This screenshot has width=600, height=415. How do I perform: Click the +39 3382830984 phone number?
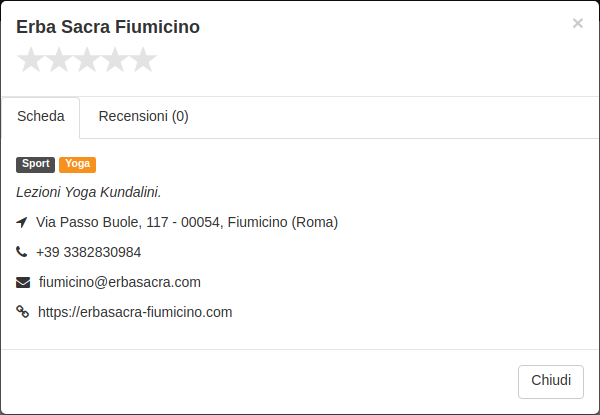pyautogui.click(x=88, y=252)
